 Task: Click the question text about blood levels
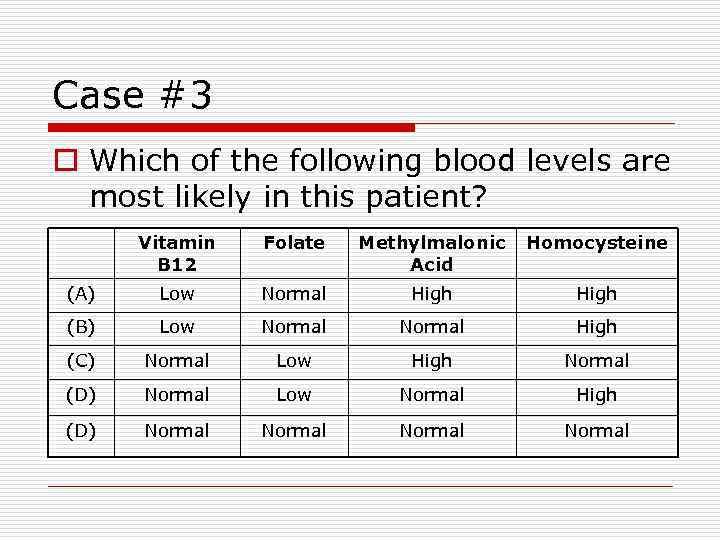379,178
